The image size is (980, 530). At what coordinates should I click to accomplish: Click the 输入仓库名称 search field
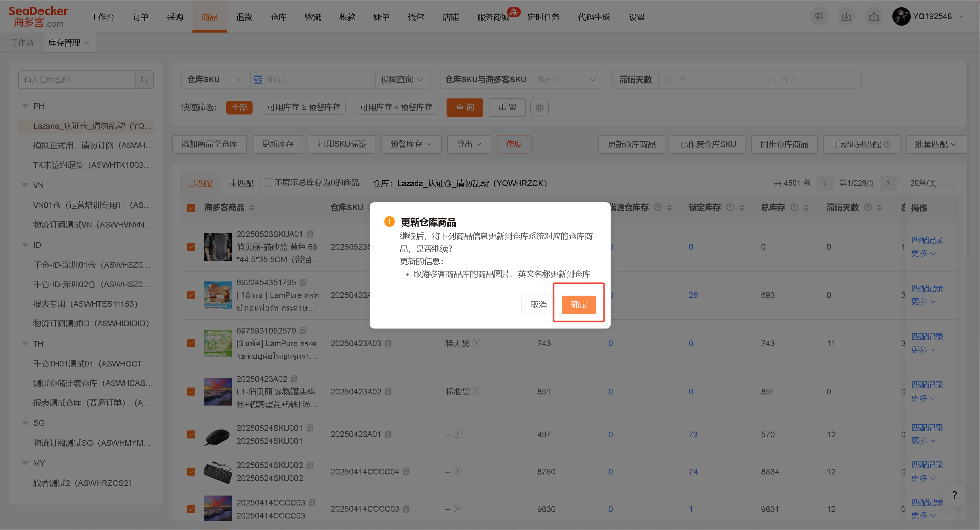click(x=77, y=79)
